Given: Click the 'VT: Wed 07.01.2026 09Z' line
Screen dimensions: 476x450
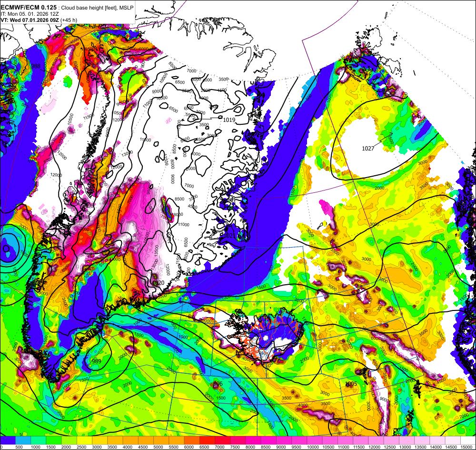Looking at the screenshot, I should coord(30,20).
